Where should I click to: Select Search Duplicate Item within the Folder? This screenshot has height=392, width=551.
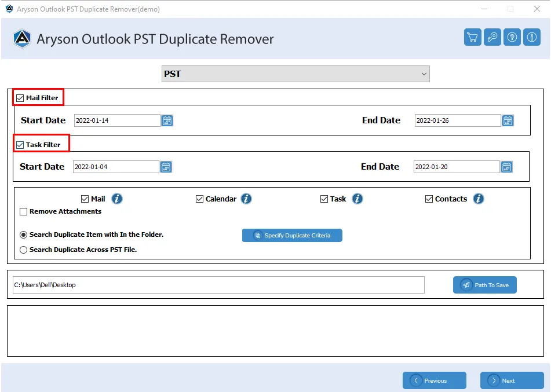coord(24,235)
